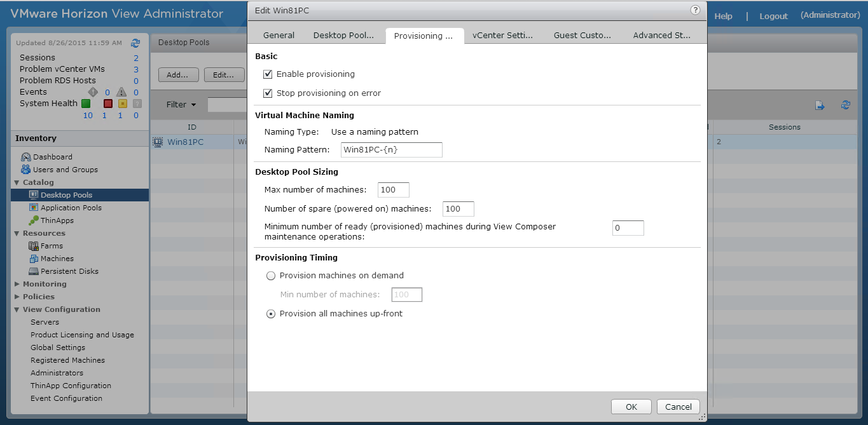Expand the Policies tree section
The image size is (868, 425).
click(x=17, y=297)
